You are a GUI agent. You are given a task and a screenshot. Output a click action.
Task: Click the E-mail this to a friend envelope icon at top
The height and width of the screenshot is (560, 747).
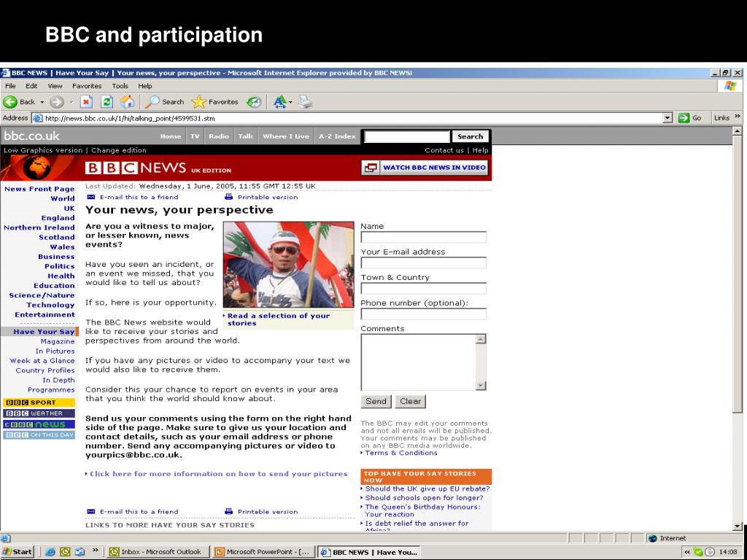tap(91, 197)
